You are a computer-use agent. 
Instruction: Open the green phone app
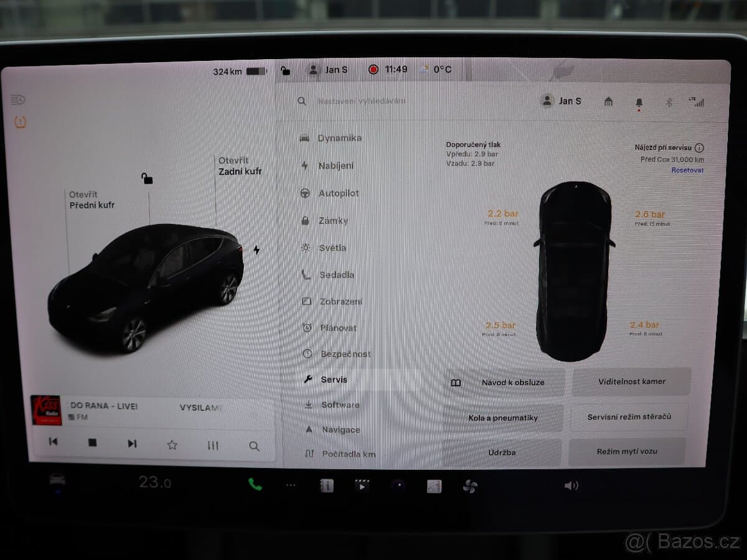[x=255, y=484]
